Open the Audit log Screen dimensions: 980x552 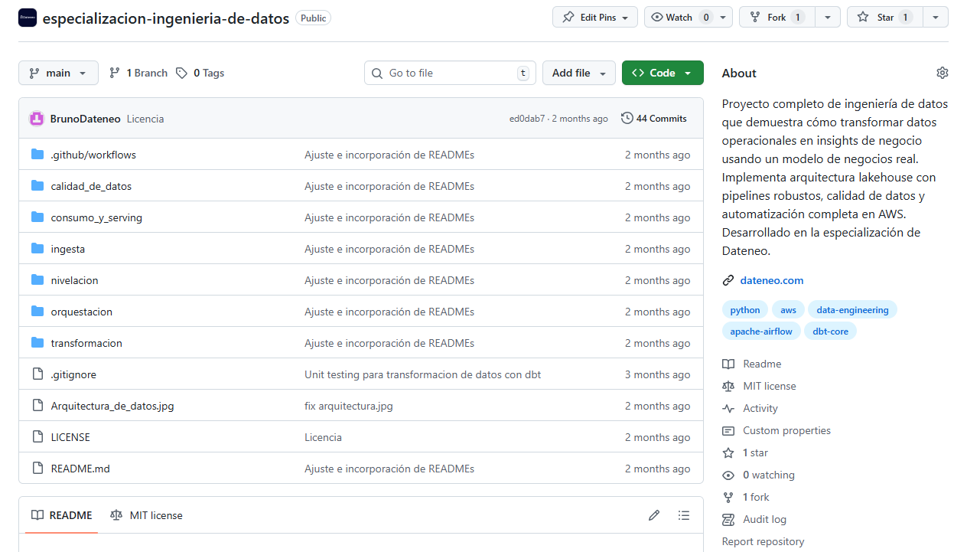click(763, 519)
